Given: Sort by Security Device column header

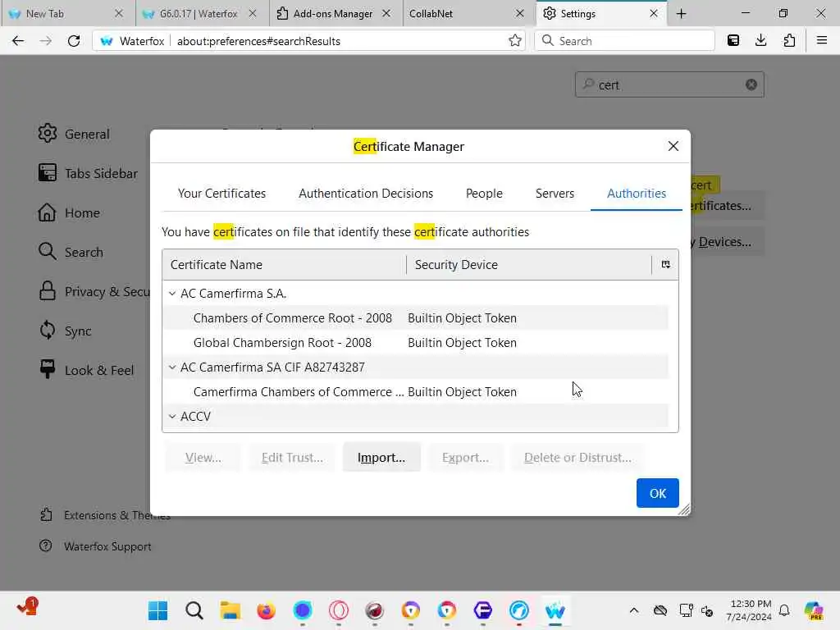Looking at the screenshot, I should (x=529, y=265).
